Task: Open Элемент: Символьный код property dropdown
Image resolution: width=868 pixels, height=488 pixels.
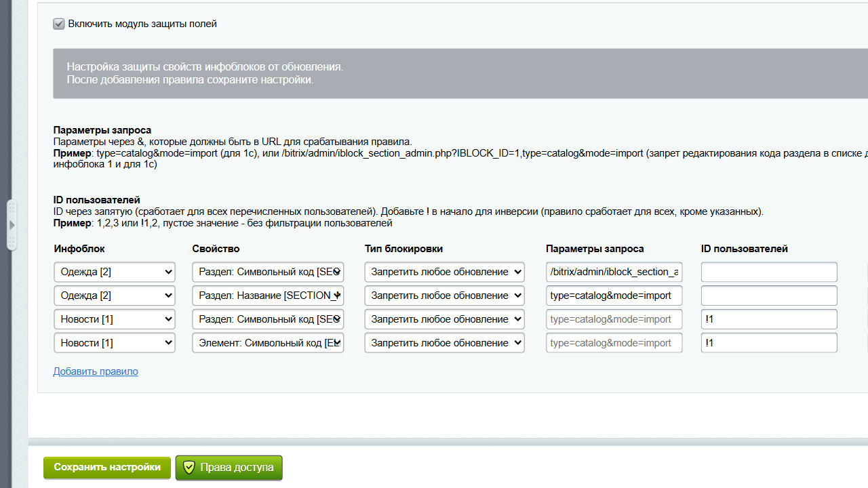Action: click(268, 343)
